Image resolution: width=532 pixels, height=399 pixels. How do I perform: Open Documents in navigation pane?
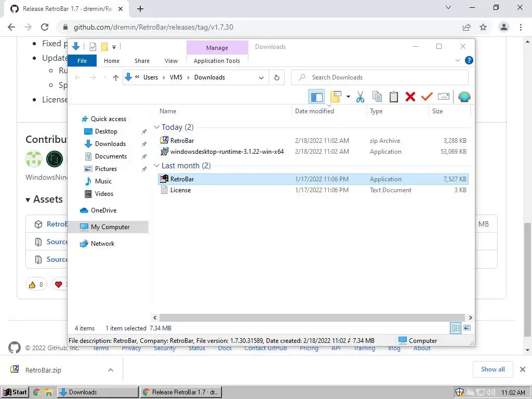coord(111,156)
